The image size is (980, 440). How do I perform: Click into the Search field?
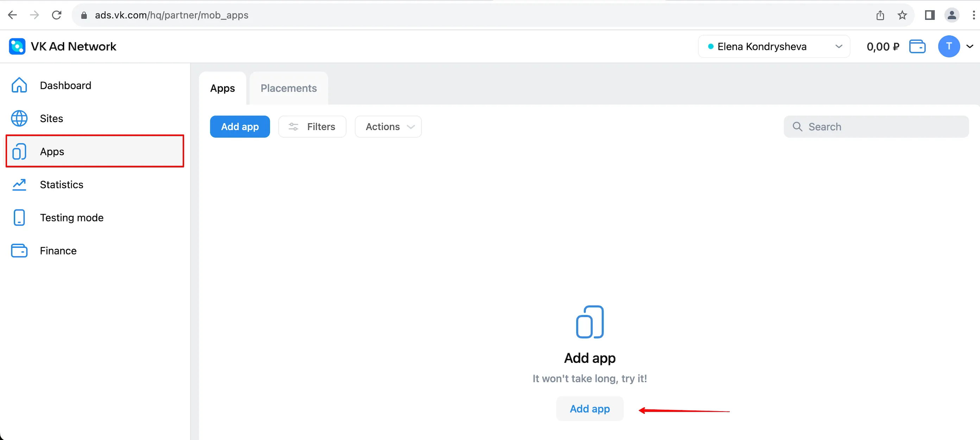coord(876,127)
